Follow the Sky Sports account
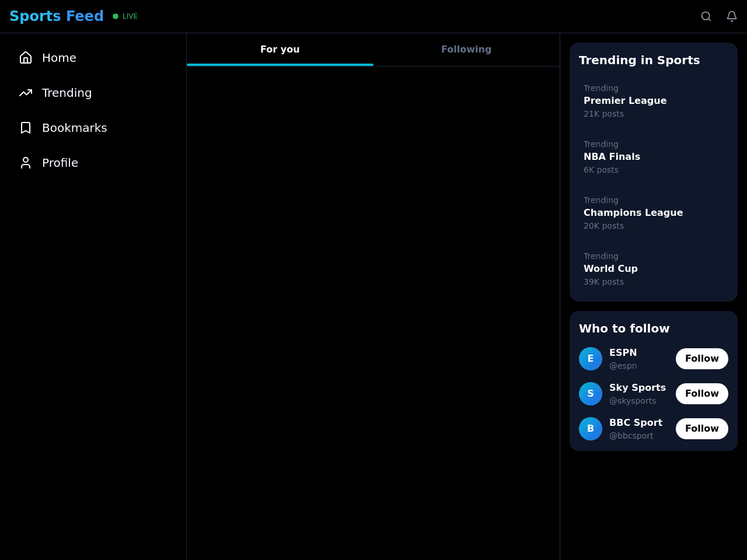 [x=702, y=394]
